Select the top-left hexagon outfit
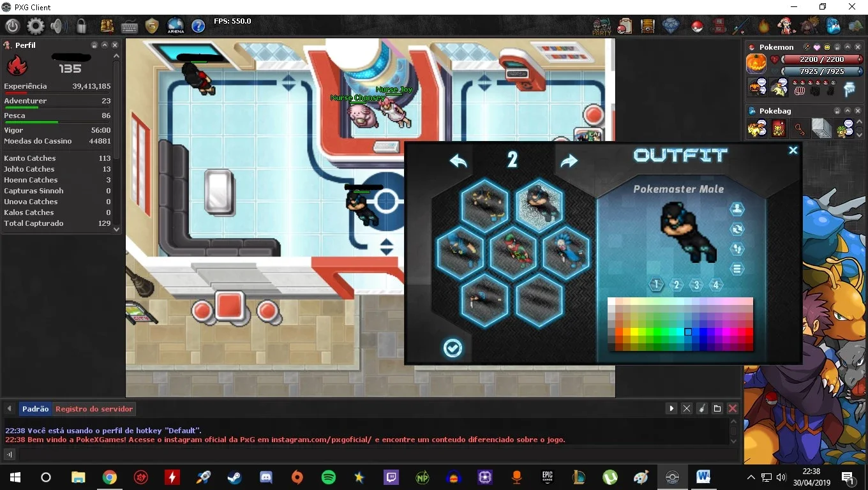 point(484,205)
